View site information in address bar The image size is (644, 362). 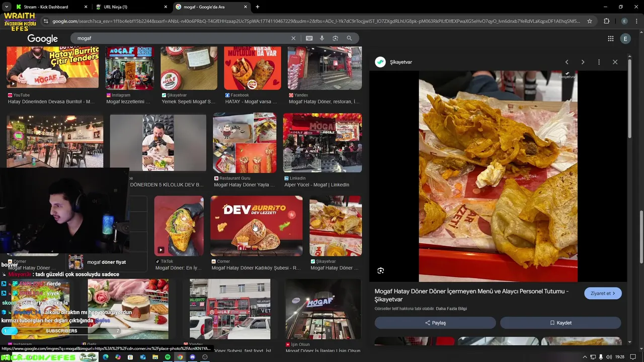(46, 21)
